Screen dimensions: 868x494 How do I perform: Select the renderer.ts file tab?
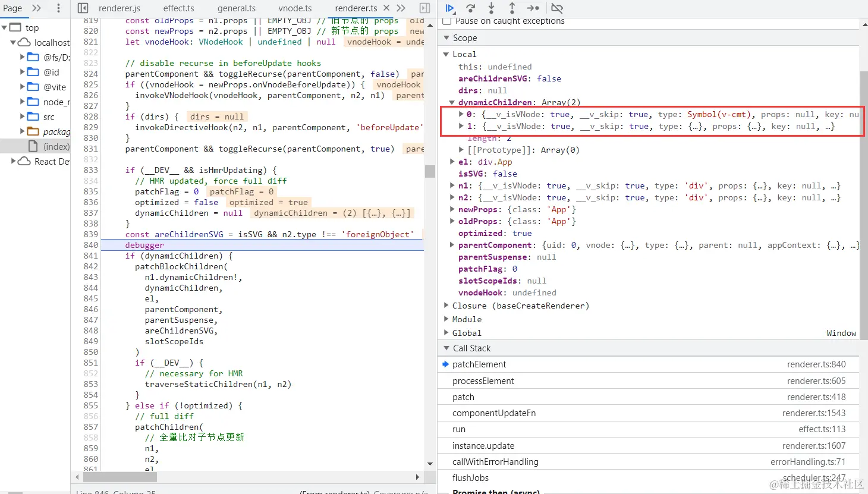356,8
